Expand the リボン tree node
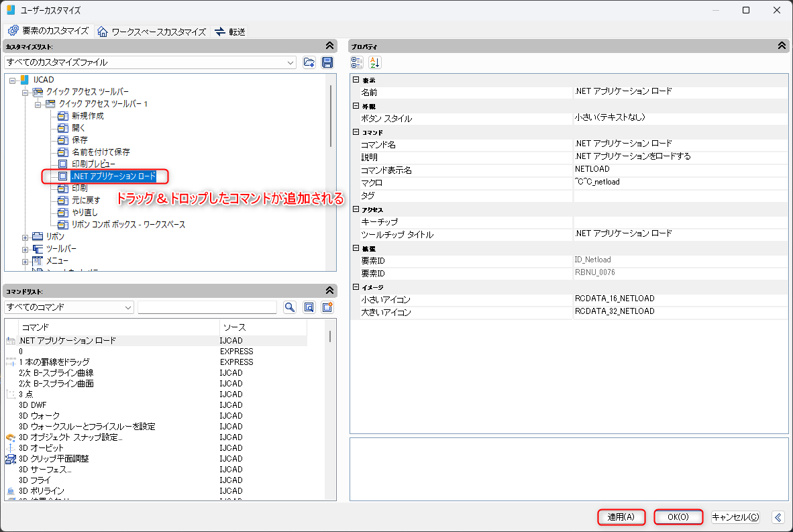The image size is (793, 532). (x=25, y=237)
